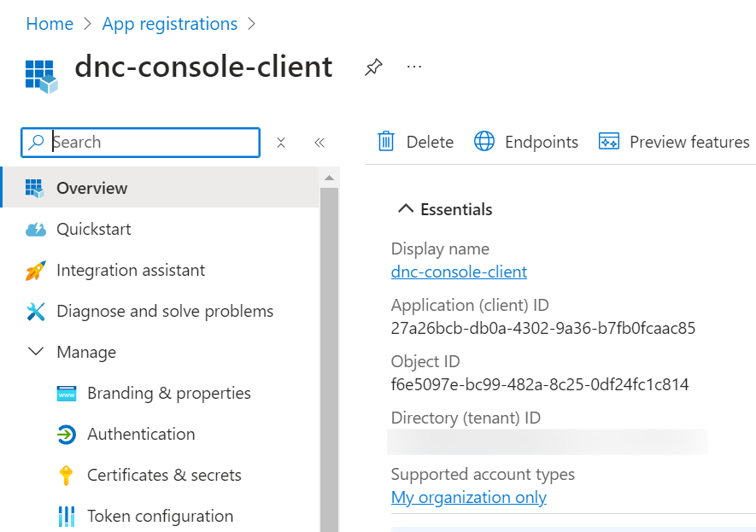756x532 pixels.
Task: Click the Branding www icon
Action: tap(67, 393)
